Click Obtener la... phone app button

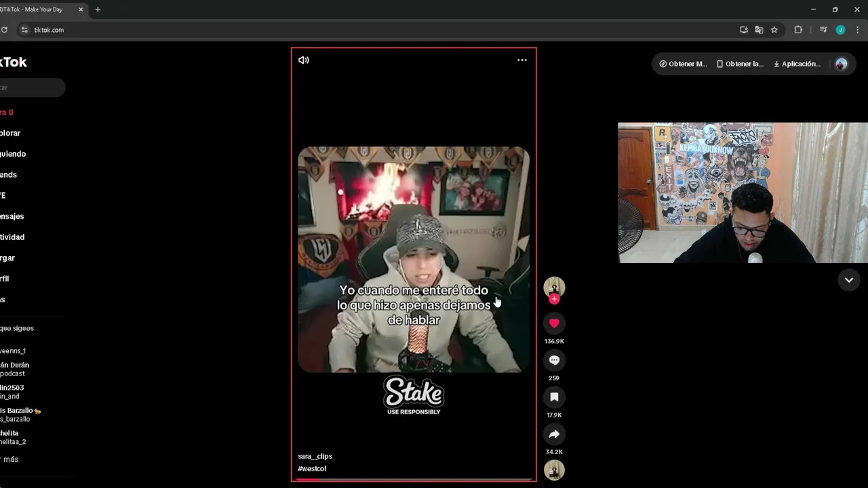[740, 64]
